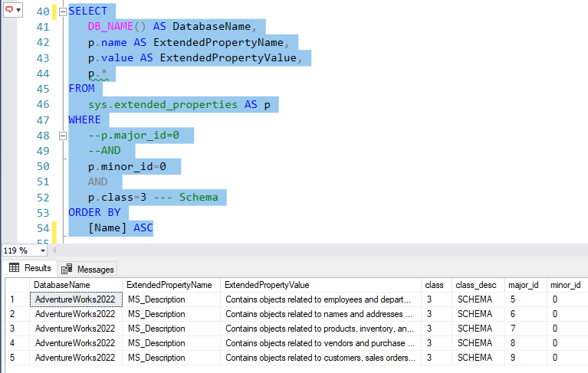Select row 5 header in results grid
Screen dimensions: 588x373
18,358
